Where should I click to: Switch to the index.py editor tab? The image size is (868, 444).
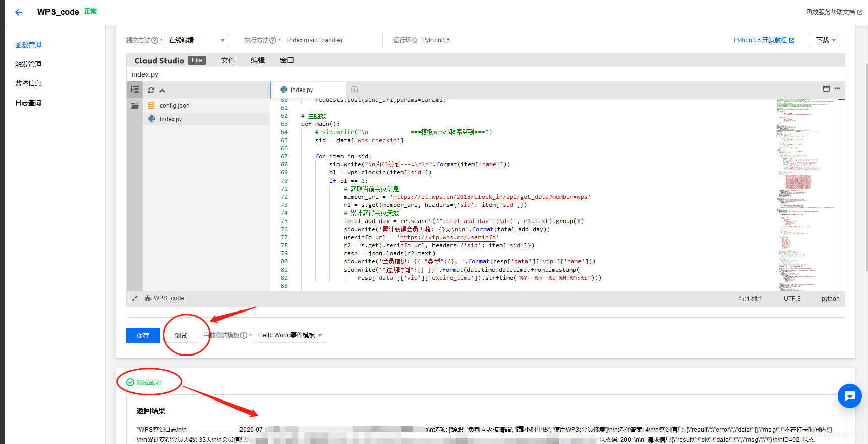click(308, 90)
